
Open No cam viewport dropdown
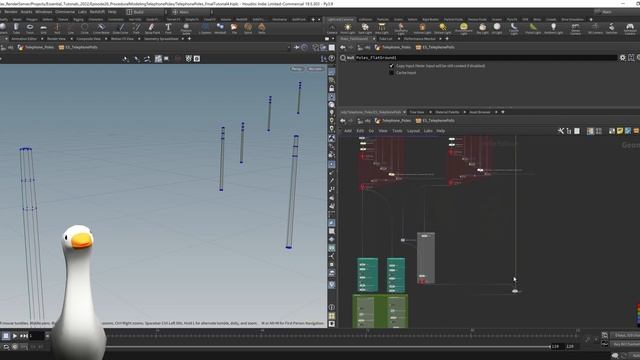(316, 69)
